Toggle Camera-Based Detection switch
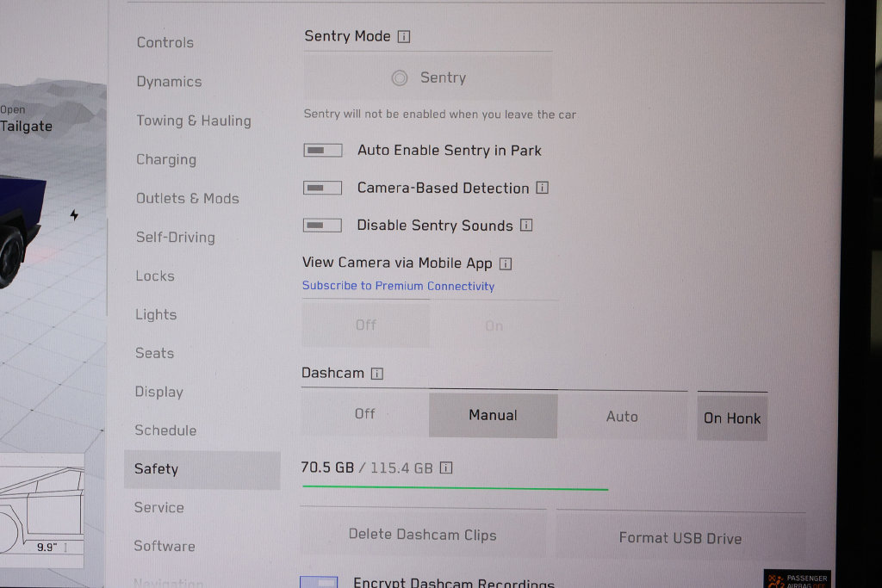 322,188
